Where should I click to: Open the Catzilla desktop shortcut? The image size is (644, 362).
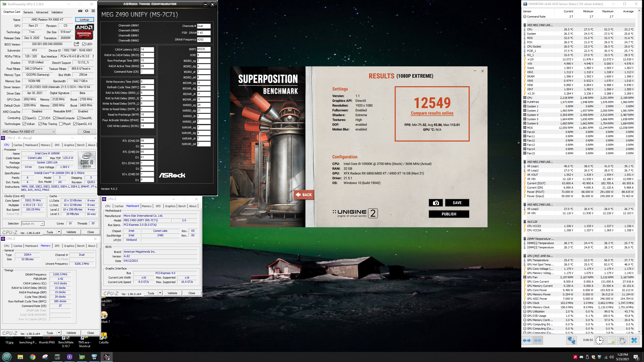click(x=104, y=338)
